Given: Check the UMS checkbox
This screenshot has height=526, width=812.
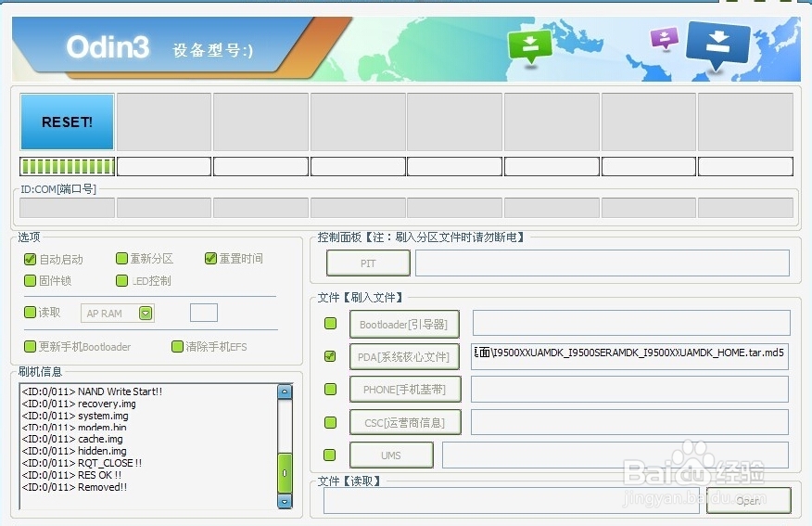Looking at the screenshot, I should pos(329,455).
